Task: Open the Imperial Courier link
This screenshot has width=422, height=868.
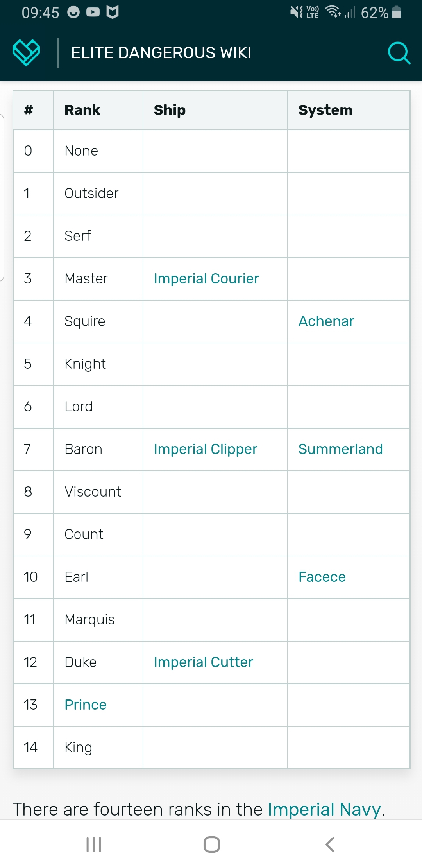Action: coord(206,278)
